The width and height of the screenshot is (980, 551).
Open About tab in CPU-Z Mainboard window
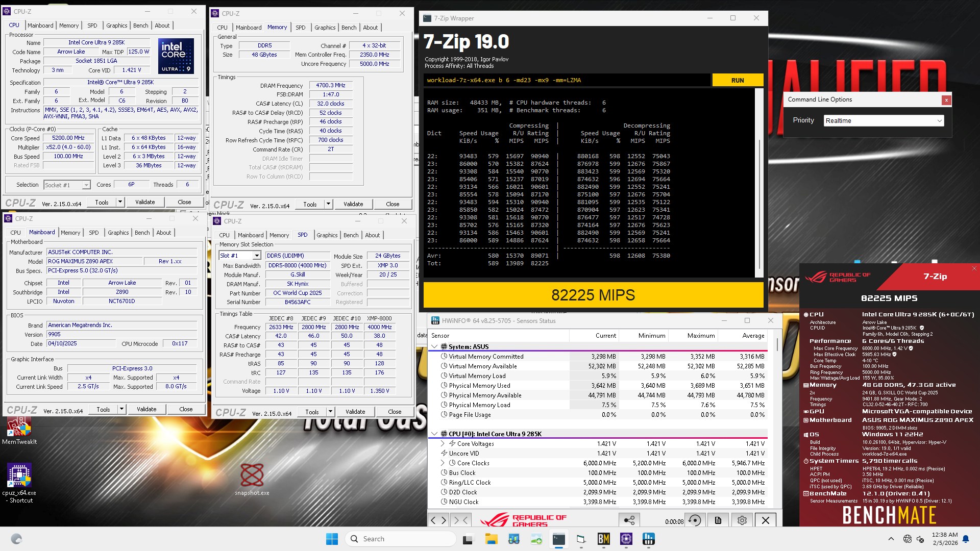pyautogui.click(x=164, y=233)
